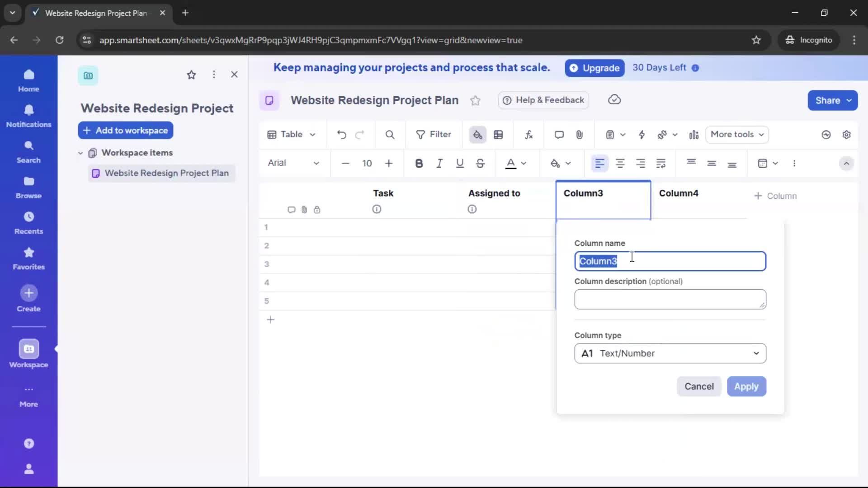Screen dimensions: 868x488
Task: Open Search in the left sidebar
Action: [28, 151]
